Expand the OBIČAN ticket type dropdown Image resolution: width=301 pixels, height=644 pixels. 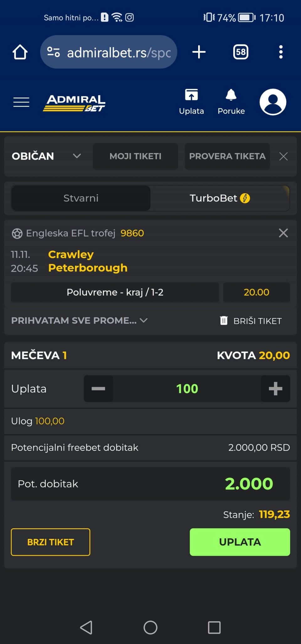coord(46,156)
